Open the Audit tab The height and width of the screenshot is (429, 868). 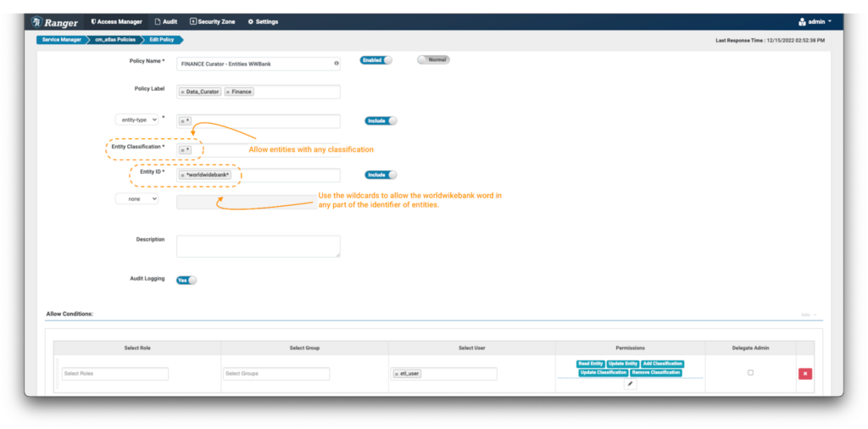165,21
